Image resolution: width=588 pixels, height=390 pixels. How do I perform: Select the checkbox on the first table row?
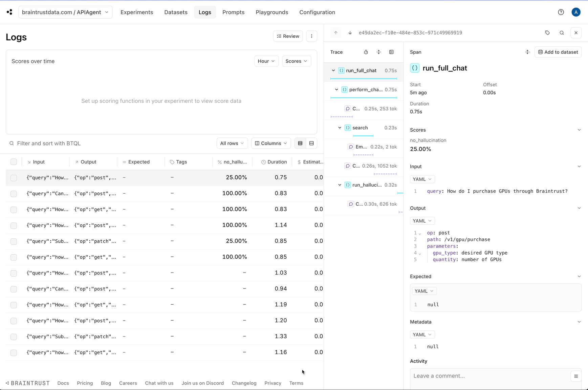pos(14,177)
